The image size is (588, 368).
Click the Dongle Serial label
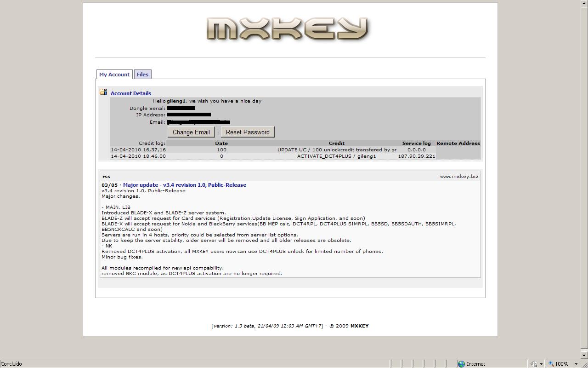pyautogui.click(x=147, y=108)
